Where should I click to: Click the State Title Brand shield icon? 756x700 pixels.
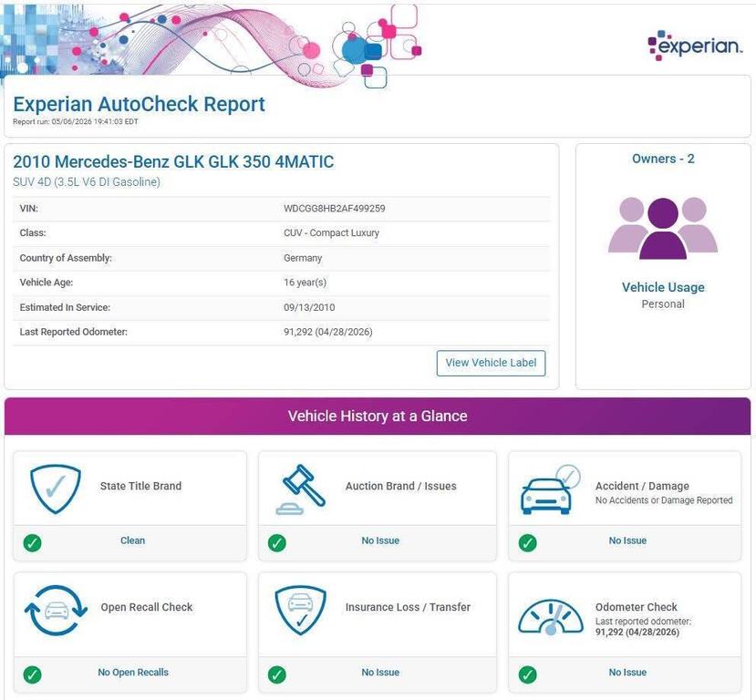[56, 489]
